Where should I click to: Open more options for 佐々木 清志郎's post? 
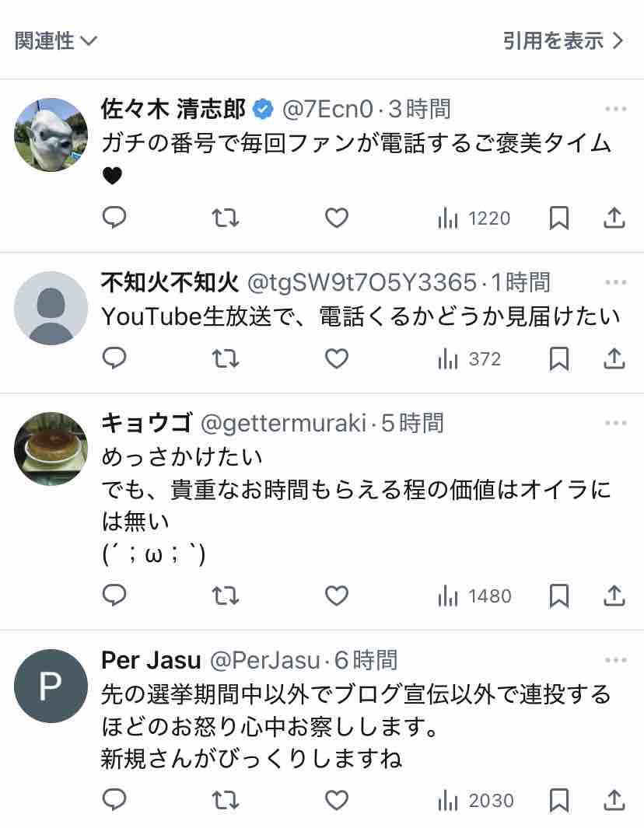(x=615, y=109)
